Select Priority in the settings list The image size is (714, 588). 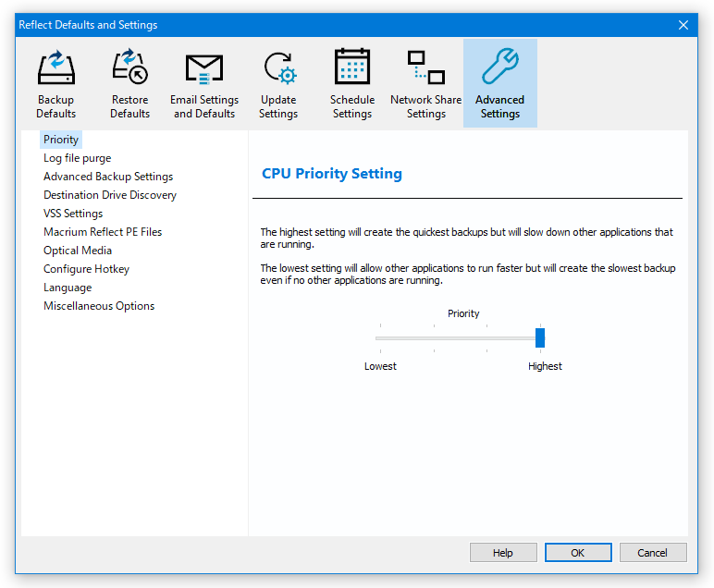tap(61, 140)
